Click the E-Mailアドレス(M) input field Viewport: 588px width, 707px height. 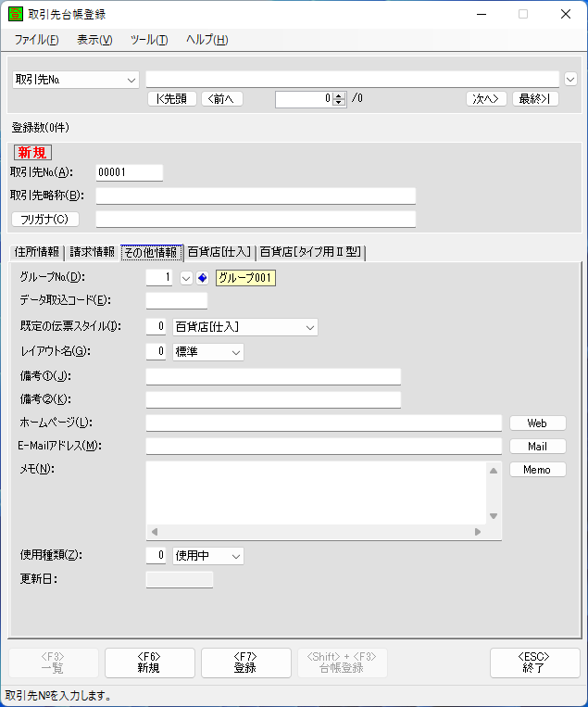323,447
